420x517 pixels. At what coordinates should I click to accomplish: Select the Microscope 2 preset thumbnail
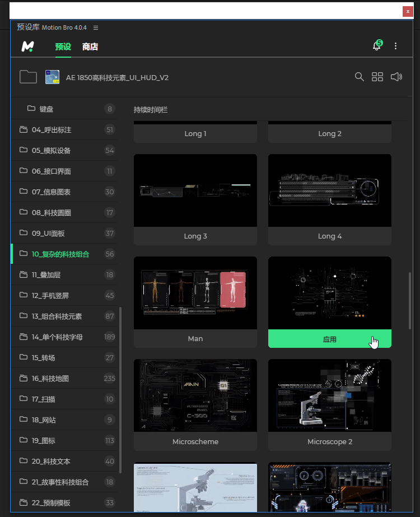coord(330,395)
